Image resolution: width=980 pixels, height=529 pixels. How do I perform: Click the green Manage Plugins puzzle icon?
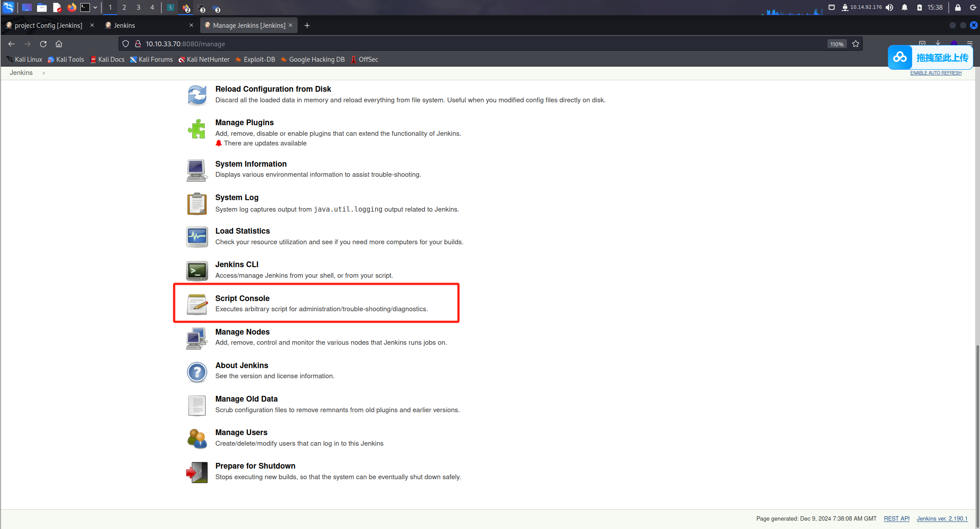point(197,129)
